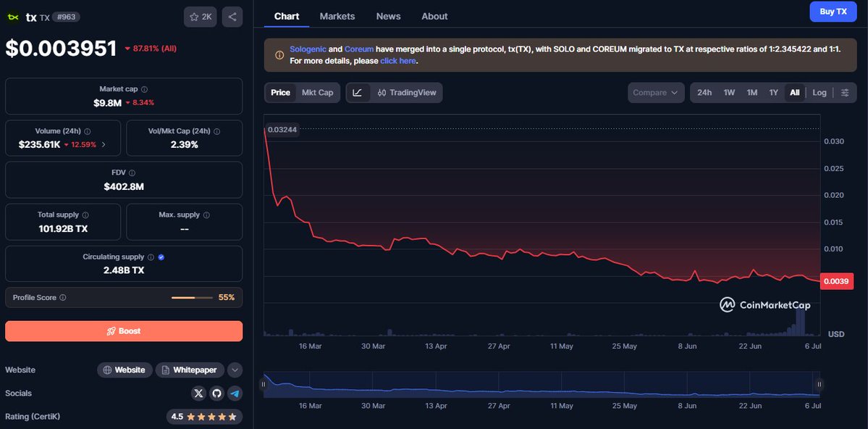The image size is (868, 429).
Task: Click the 2.48B TX circulating supply value
Action: (124, 270)
